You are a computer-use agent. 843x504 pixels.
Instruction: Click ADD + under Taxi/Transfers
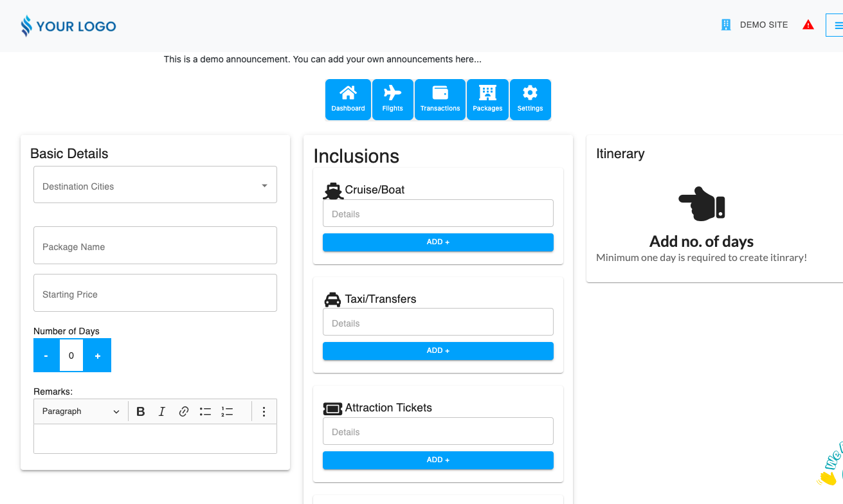pos(438,351)
